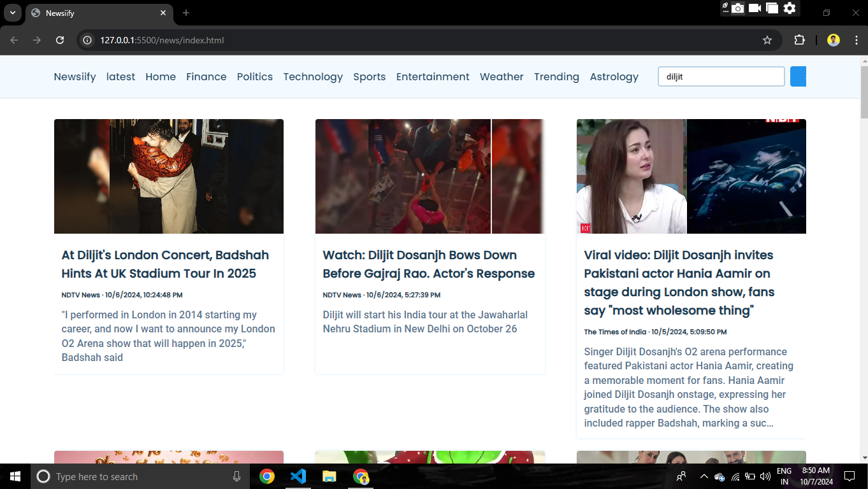Go to the Astrology section

[x=614, y=76]
